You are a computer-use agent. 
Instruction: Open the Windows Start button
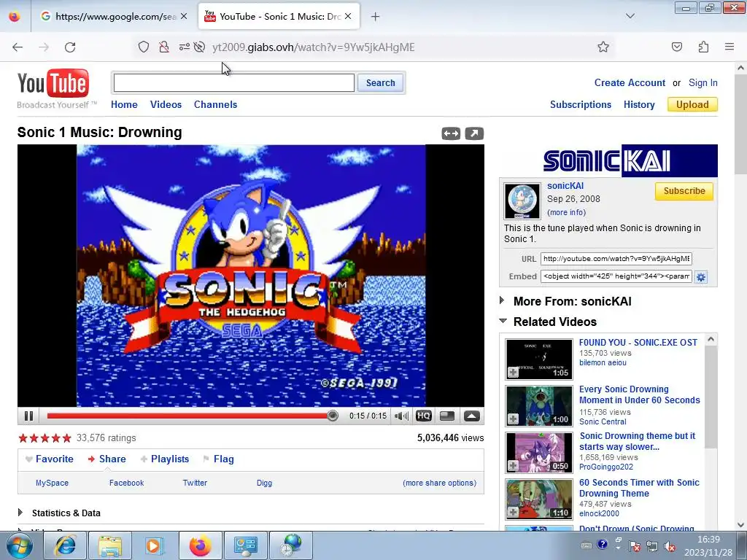tap(20, 545)
